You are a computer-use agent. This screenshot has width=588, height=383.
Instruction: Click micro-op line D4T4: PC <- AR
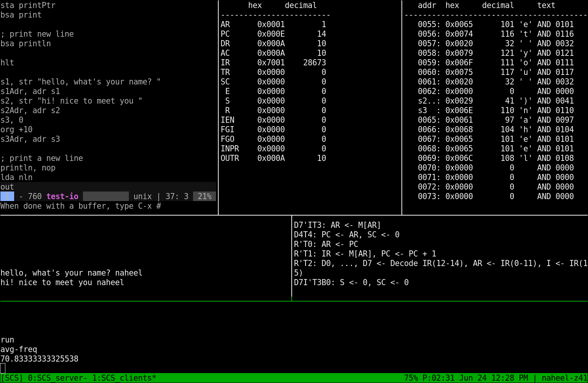pos(347,235)
